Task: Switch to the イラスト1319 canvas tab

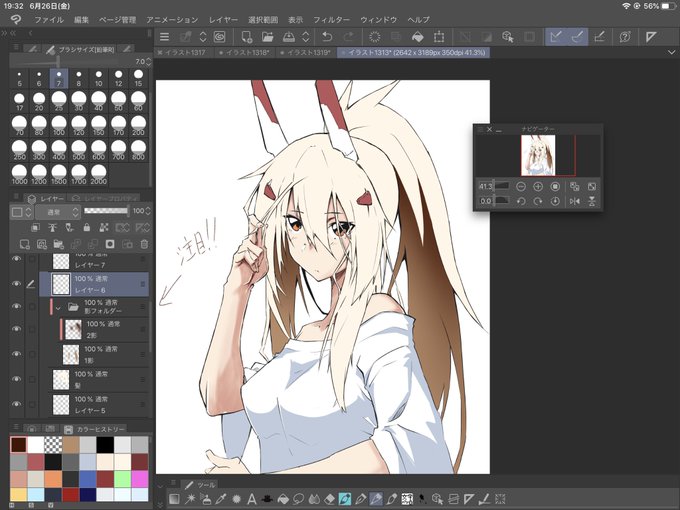Action: [x=306, y=52]
